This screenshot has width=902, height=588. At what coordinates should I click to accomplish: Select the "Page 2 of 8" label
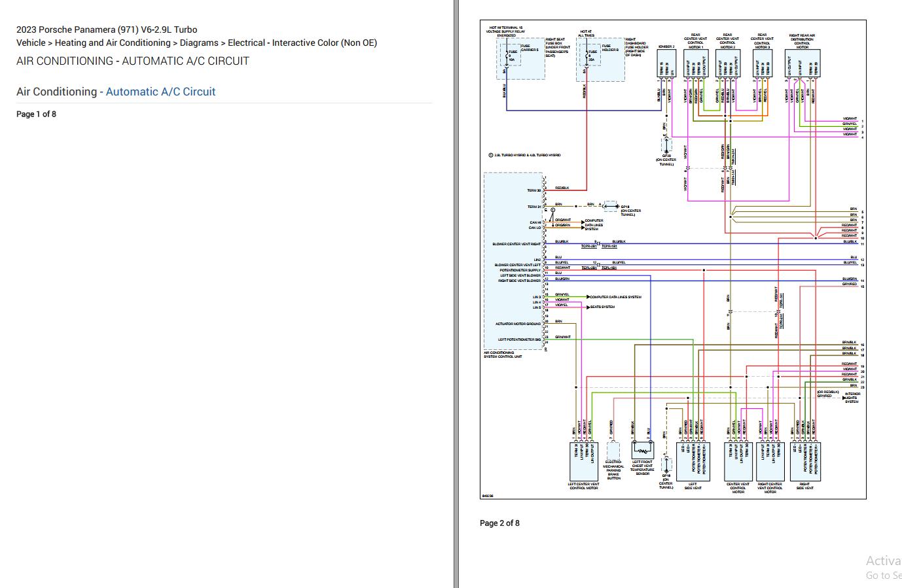tap(499, 523)
